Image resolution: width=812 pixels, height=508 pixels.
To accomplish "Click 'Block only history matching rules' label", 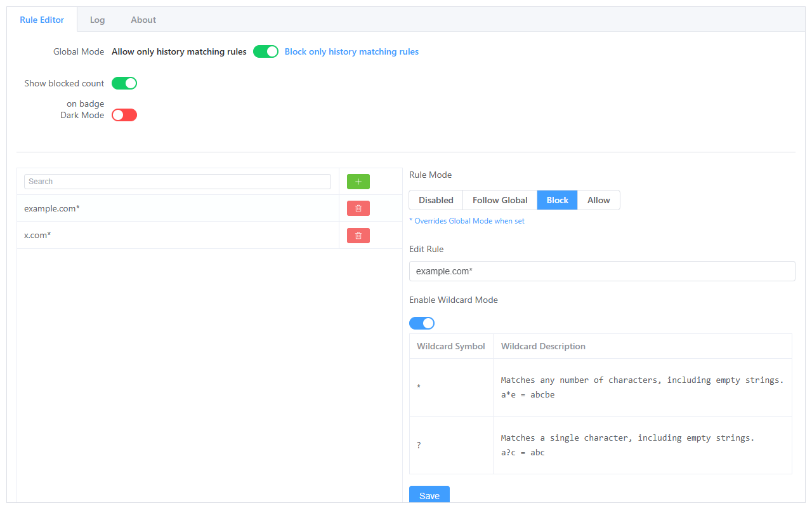I will [351, 51].
